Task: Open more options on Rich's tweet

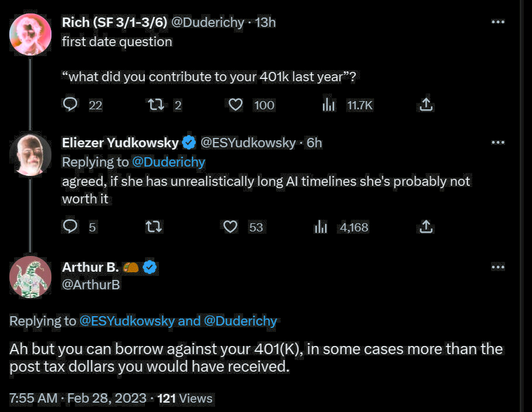Action: coord(498,22)
